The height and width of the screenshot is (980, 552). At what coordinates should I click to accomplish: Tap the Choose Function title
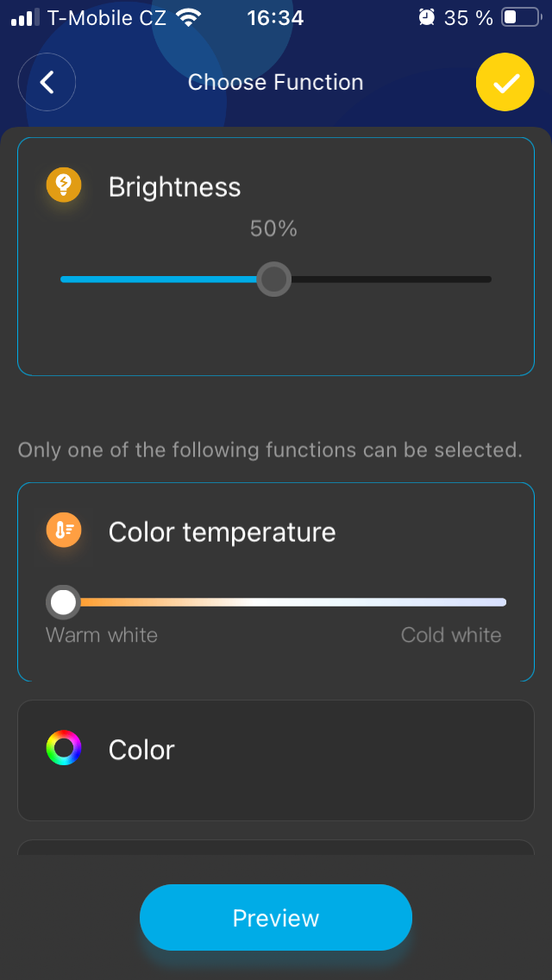pyautogui.click(x=276, y=83)
